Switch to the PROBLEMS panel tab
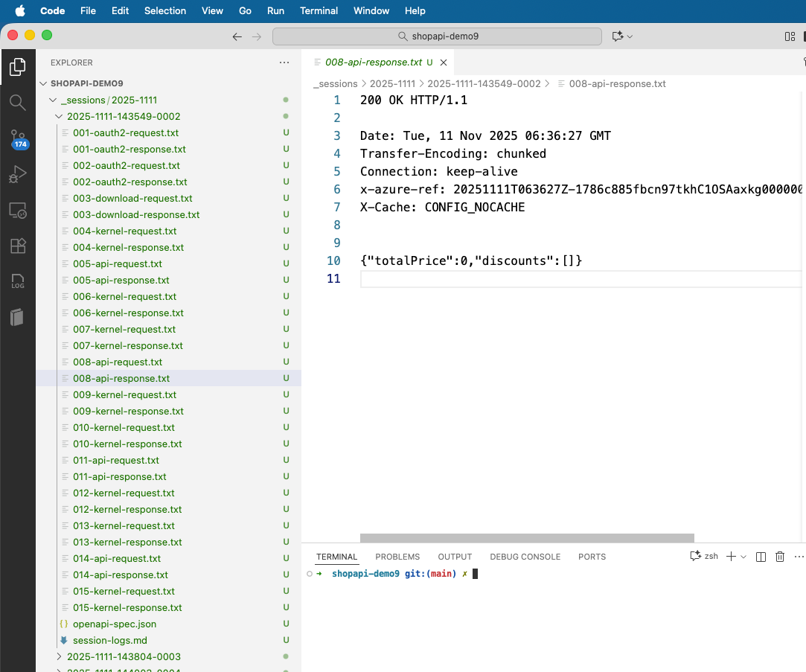 point(397,557)
